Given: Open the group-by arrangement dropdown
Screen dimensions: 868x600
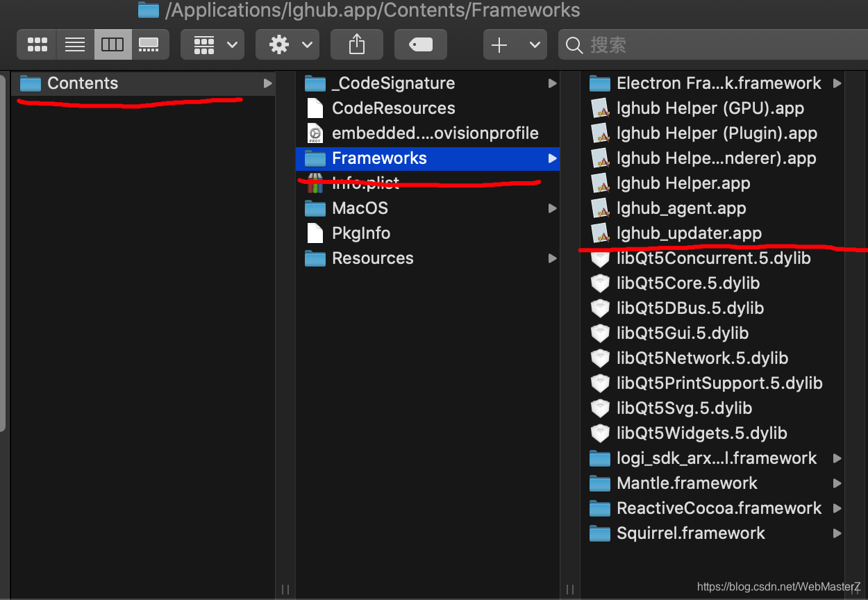Looking at the screenshot, I should 212,45.
